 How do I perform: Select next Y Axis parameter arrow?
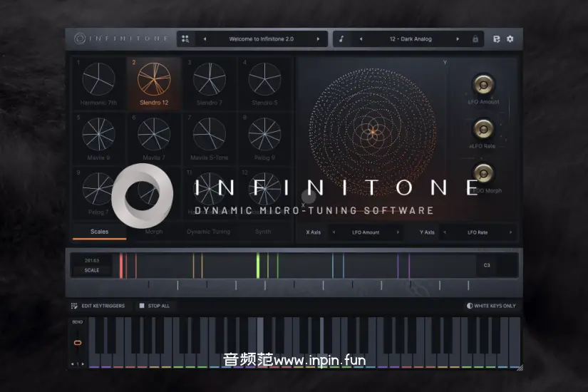click(x=511, y=232)
